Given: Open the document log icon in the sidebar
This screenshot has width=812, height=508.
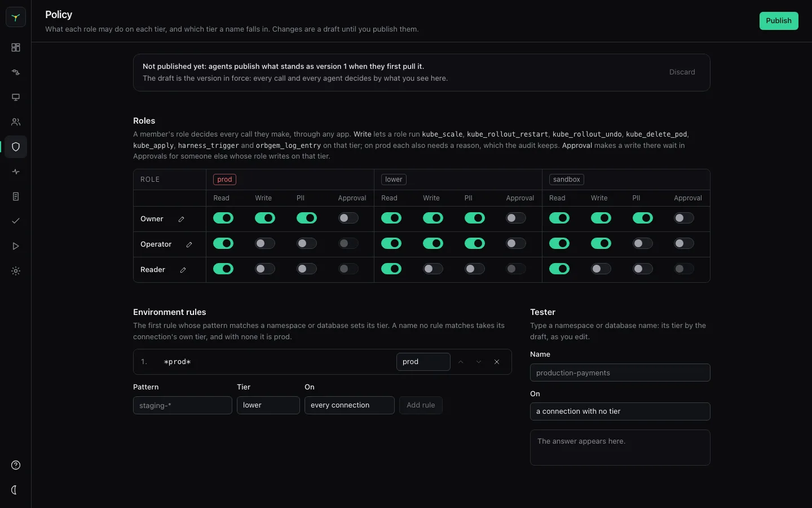Looking at the screenshot, I should [16, 196].
